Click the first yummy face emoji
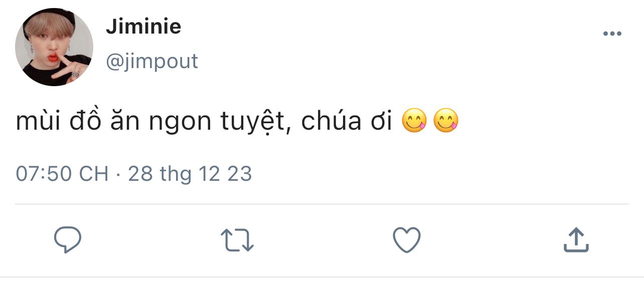 (x=415, y=121)
